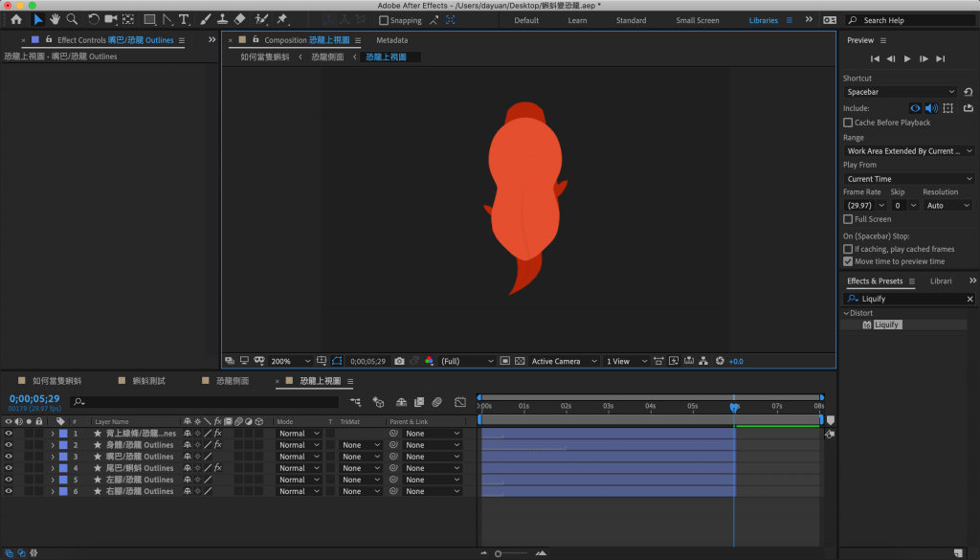Viewport: 980px width, 560px height.
Task: Select the Type tool
Action: point(184,19)
